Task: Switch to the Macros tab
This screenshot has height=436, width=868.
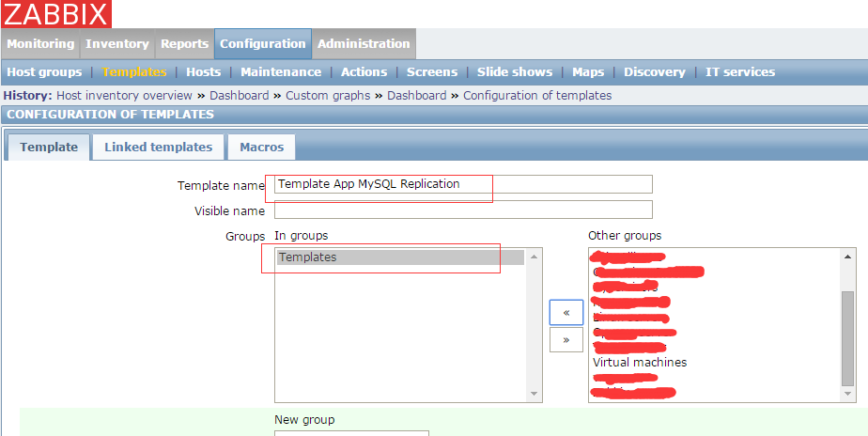Action: coord(261,147)
